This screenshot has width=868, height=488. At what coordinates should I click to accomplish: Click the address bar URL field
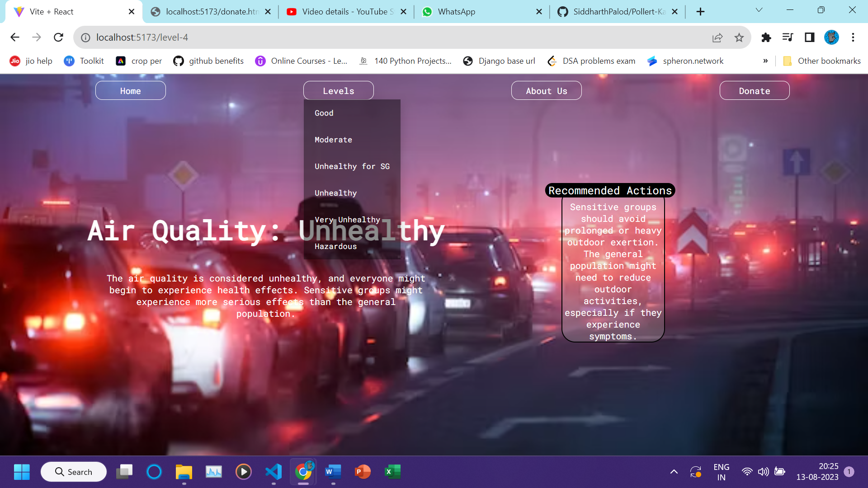(362, 38)
